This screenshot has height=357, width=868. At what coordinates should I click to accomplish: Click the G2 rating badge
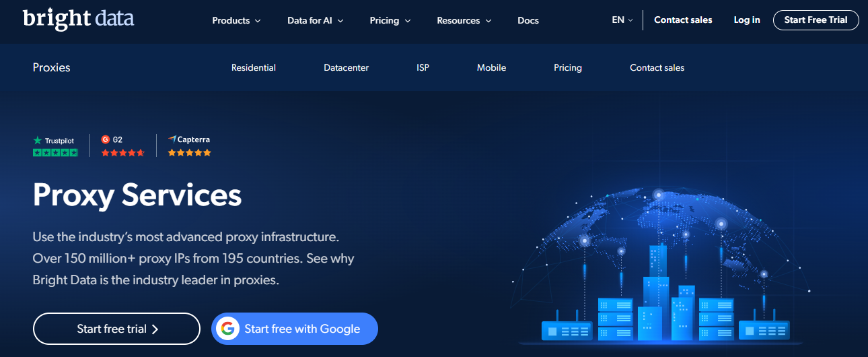pyautogui.click(x=112, y=139)
